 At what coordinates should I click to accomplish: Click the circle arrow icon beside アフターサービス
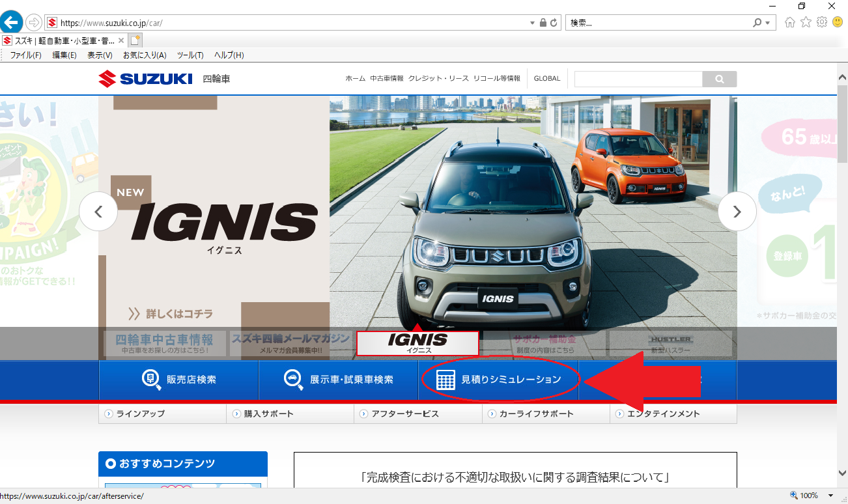tap(364, 413)
